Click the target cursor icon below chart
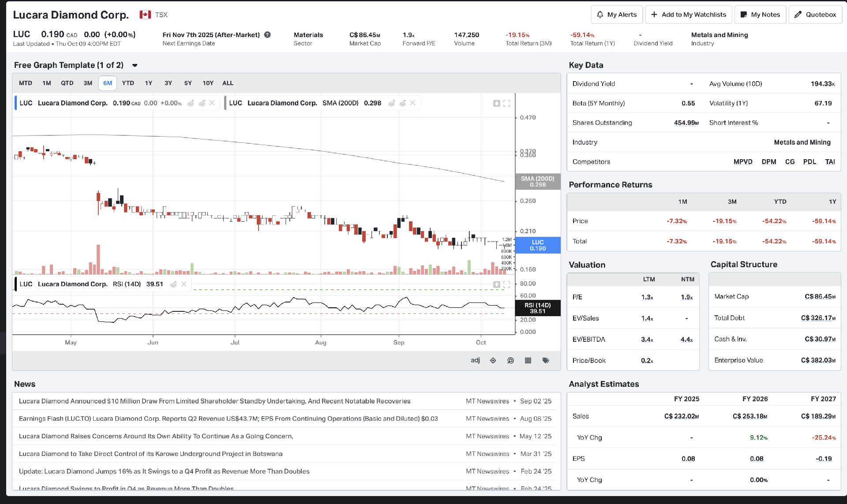The image size is (847, 504). [510, 360]
